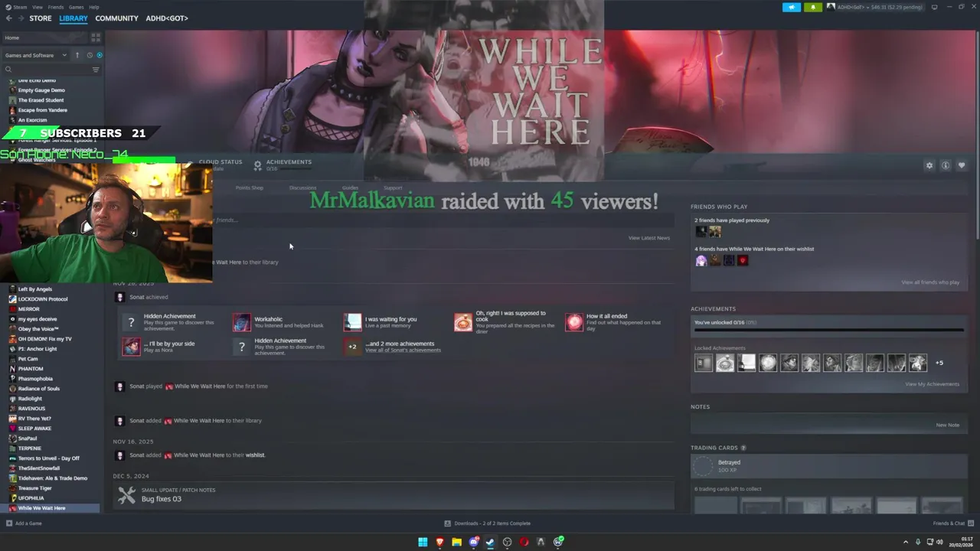Switch library to grid collections view icon
980x551 pixels.
[96, 37]
